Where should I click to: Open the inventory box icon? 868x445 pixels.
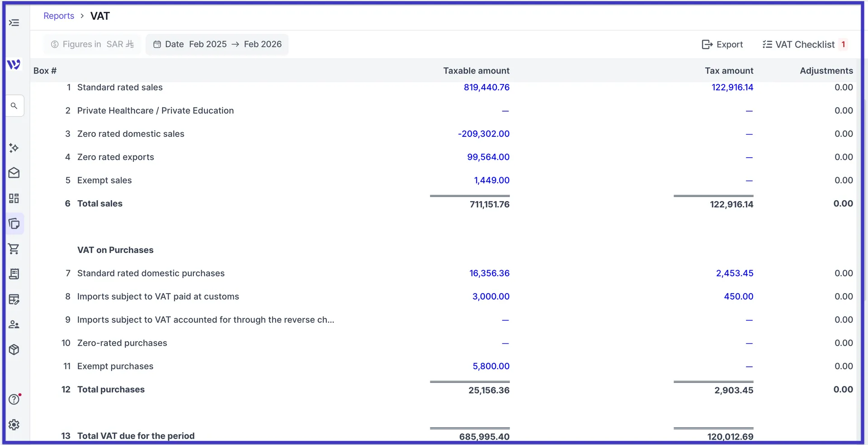[x=14, y=350]
